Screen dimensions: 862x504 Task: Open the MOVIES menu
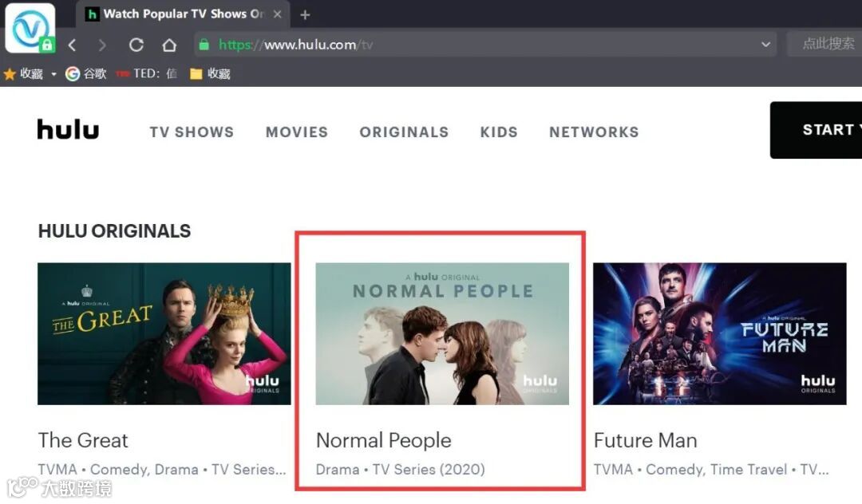(x=297, y=132)
